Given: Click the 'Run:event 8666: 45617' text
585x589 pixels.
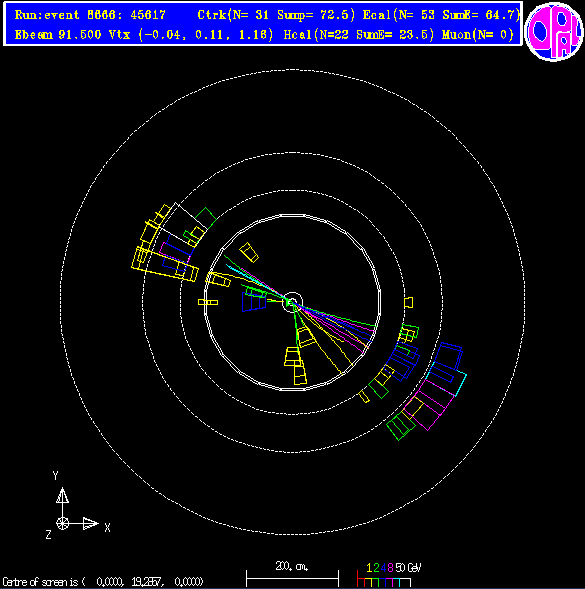Looking at the screenshot, I should (x=90, y=15).
